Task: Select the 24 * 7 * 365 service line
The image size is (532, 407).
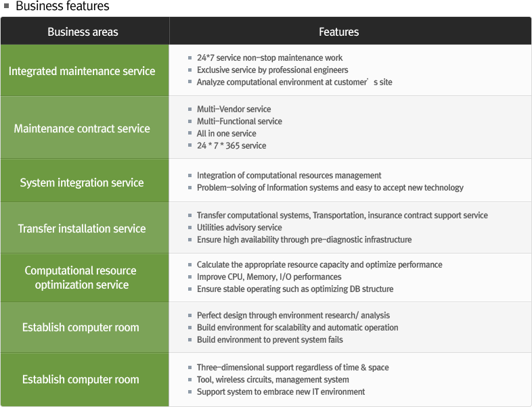Action: pos(231,146)
